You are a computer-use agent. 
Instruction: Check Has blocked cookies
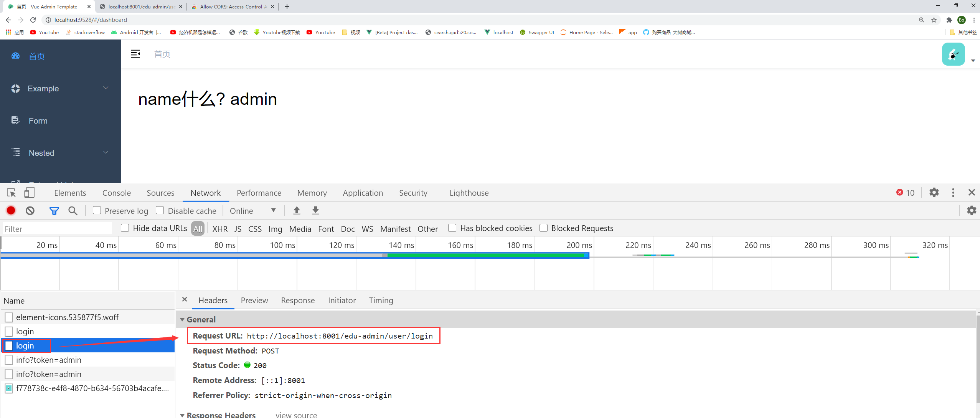click(452, 228)
